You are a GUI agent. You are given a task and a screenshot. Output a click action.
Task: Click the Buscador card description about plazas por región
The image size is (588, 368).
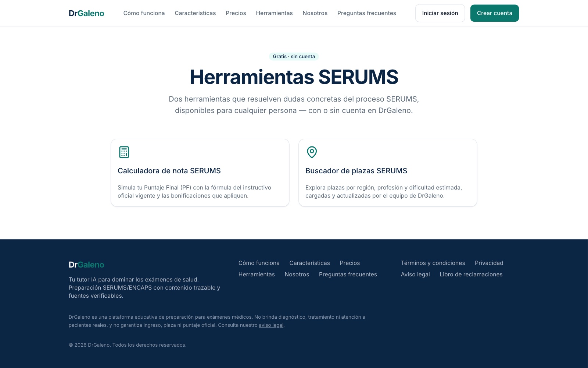tap(384, 192)
